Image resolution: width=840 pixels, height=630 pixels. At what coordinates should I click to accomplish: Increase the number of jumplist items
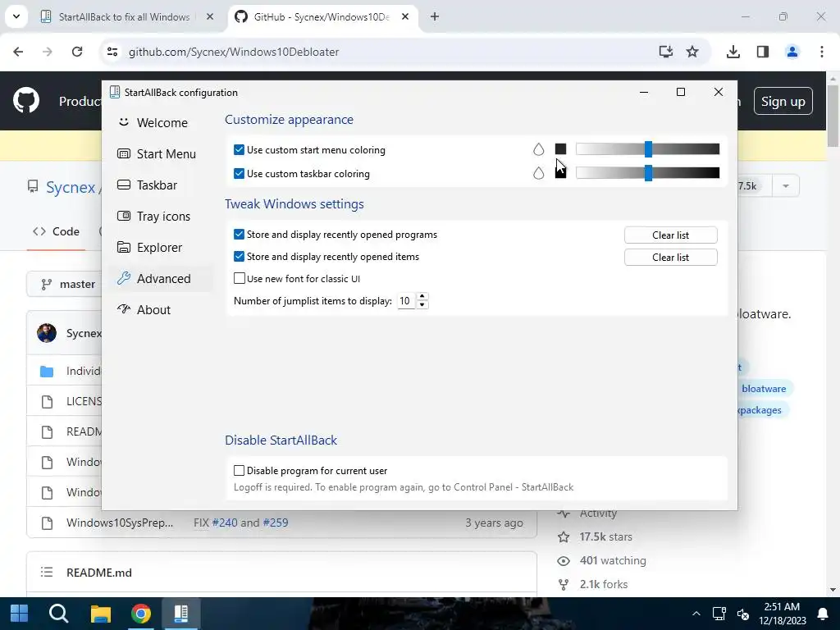(422, 297)
